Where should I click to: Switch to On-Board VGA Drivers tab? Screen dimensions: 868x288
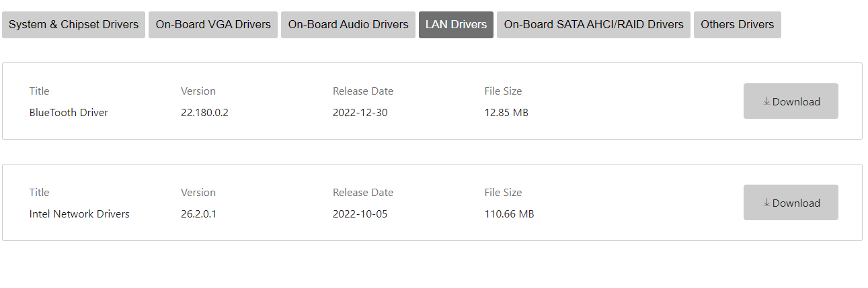pyautogui.click(x=213, y=25)
